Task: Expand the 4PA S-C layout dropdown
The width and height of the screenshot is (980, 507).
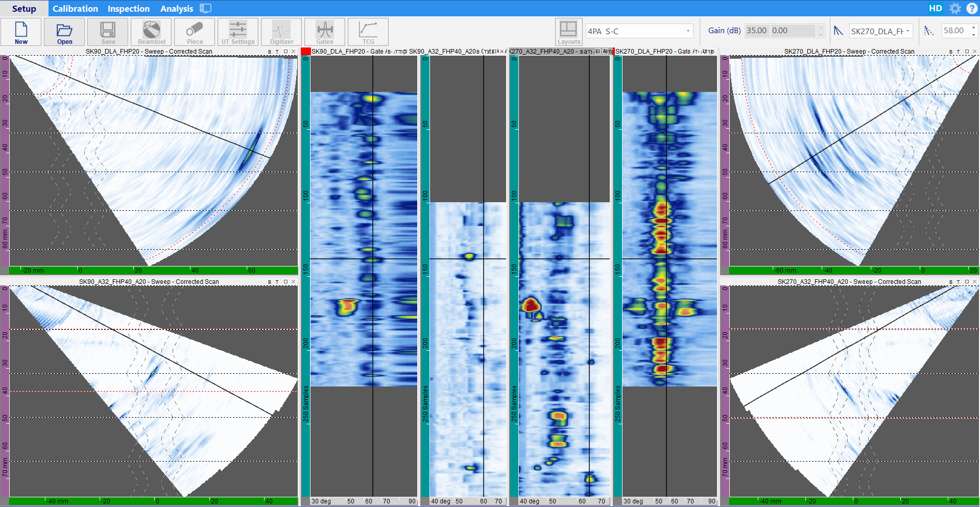Action: [x=688, y=31]
